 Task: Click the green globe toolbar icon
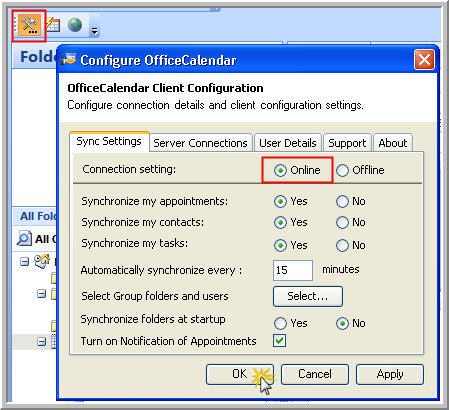point(75,25)
